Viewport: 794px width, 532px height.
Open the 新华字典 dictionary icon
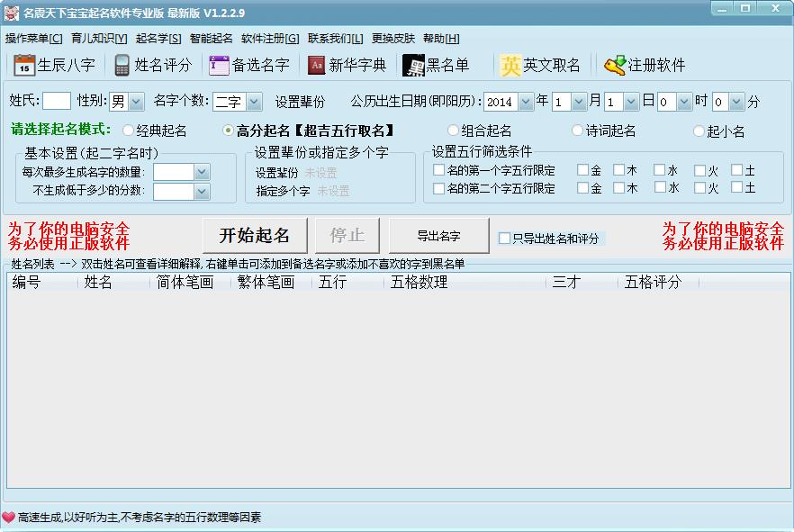316,66
